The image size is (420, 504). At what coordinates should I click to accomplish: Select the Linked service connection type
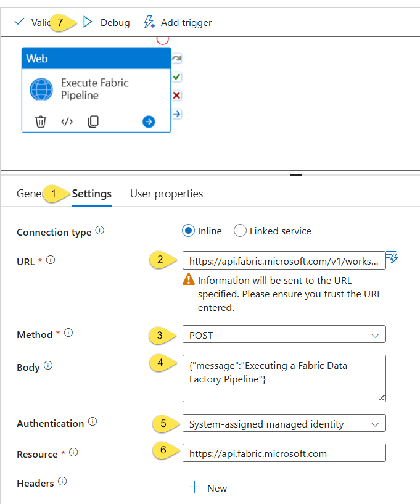[240, 231]
